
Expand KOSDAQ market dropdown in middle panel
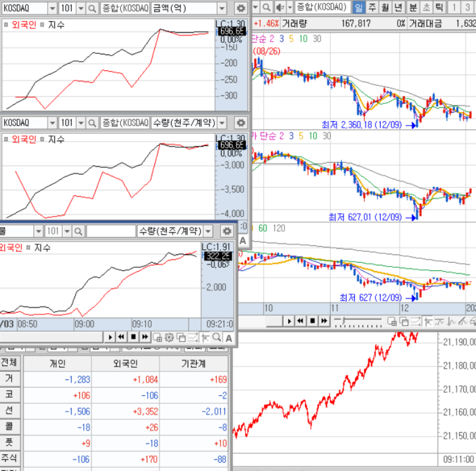click(x=53, y=122)
